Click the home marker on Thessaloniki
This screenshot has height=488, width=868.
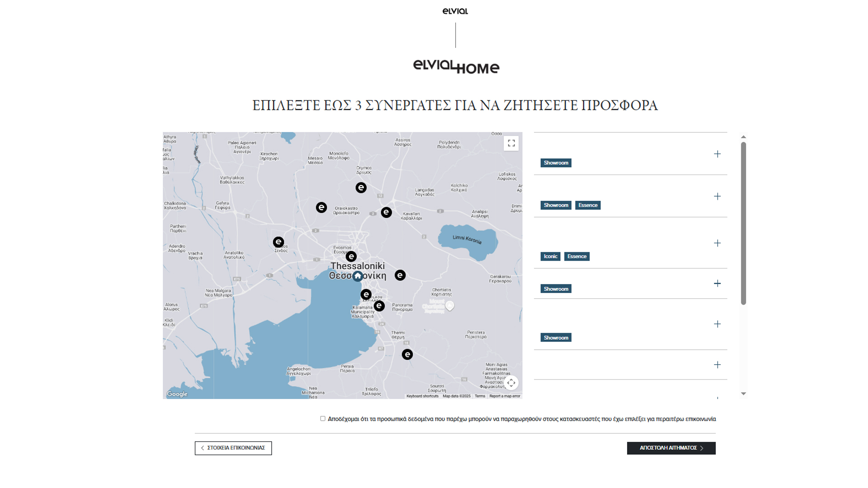[x=358, y=276]
